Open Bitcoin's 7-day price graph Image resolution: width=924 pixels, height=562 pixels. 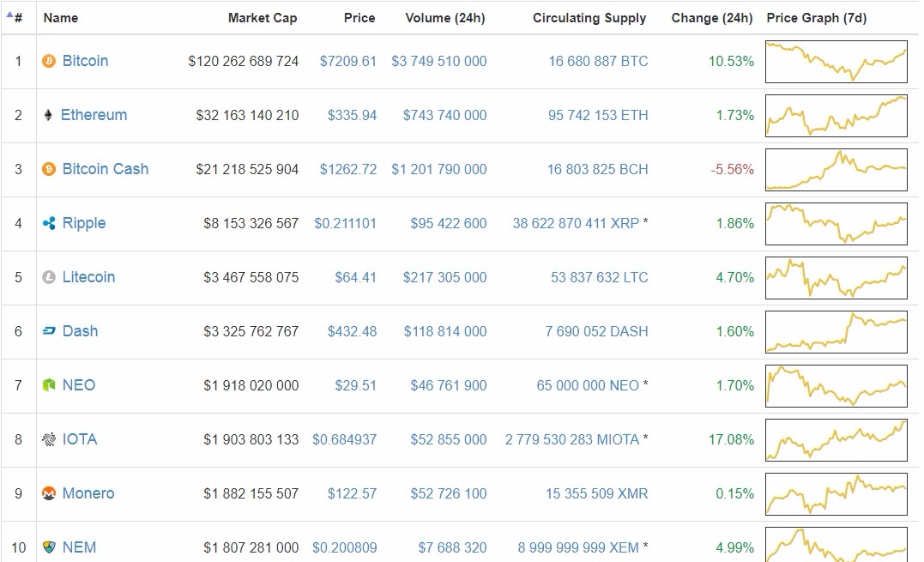pos(836,61)
